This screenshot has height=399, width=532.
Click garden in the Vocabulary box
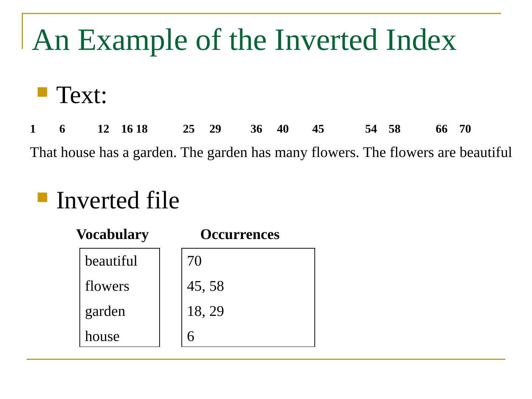pyautogui.click(x=105, y=311)
